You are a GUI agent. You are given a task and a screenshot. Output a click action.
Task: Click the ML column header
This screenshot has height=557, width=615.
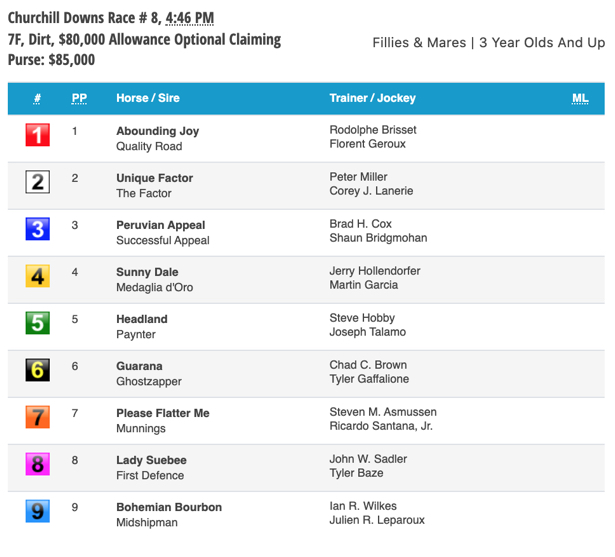pos(580,98)
